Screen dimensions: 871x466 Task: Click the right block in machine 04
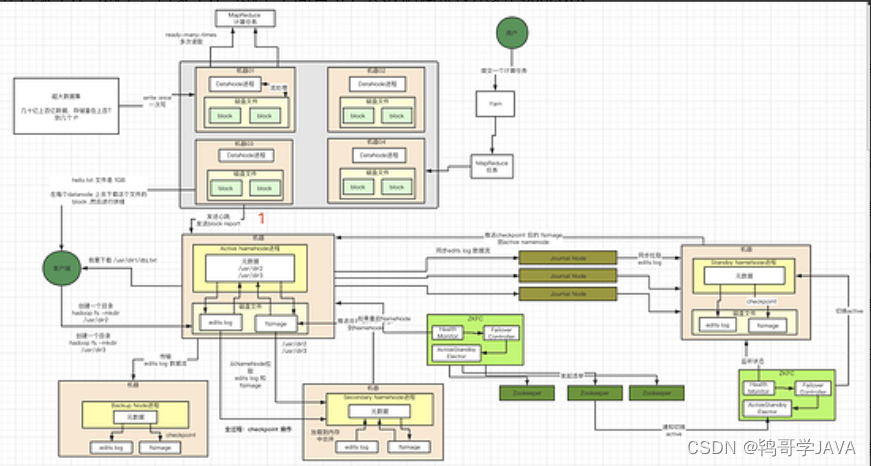click(x=397, y=187)
